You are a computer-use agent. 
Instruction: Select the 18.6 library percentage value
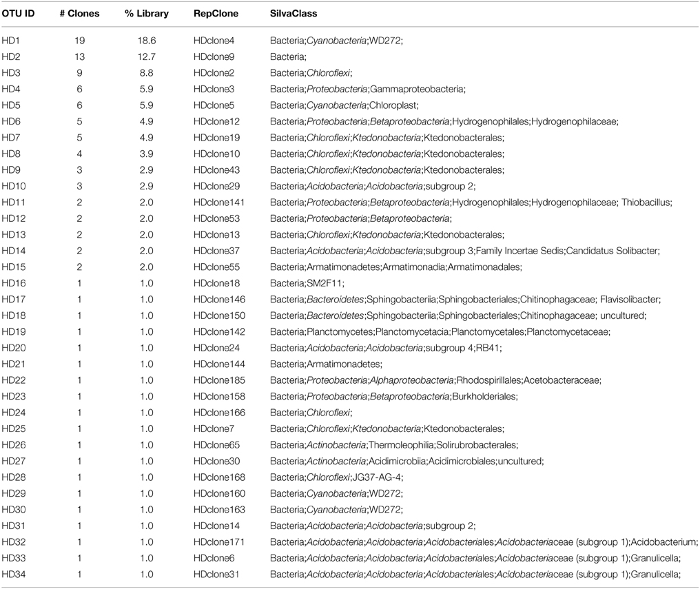[147, 41]
